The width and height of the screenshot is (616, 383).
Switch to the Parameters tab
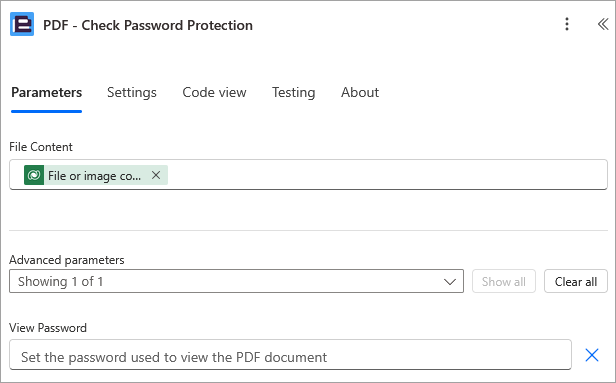click(x=46, y=93)
